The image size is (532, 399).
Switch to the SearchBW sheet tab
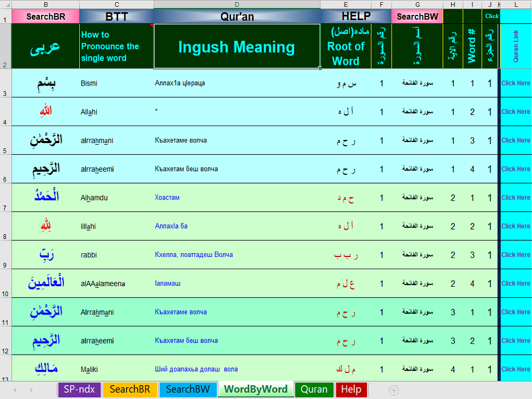pyautogui.click(x=188, y=389)
